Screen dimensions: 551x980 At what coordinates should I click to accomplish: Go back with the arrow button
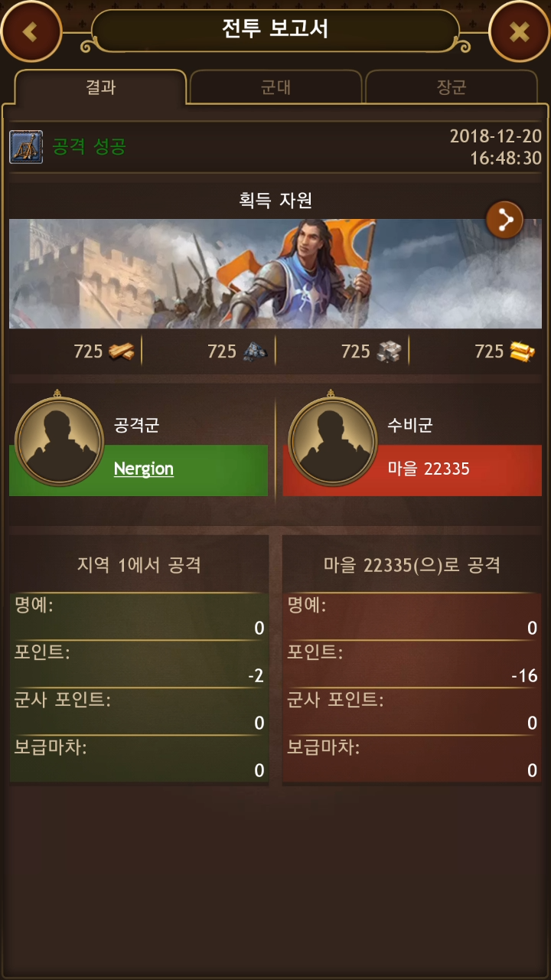(31, 31)
